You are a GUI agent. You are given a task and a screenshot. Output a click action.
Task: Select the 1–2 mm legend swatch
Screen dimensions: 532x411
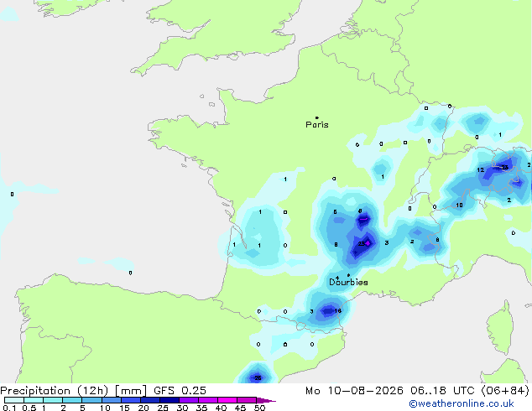point(53,400)
